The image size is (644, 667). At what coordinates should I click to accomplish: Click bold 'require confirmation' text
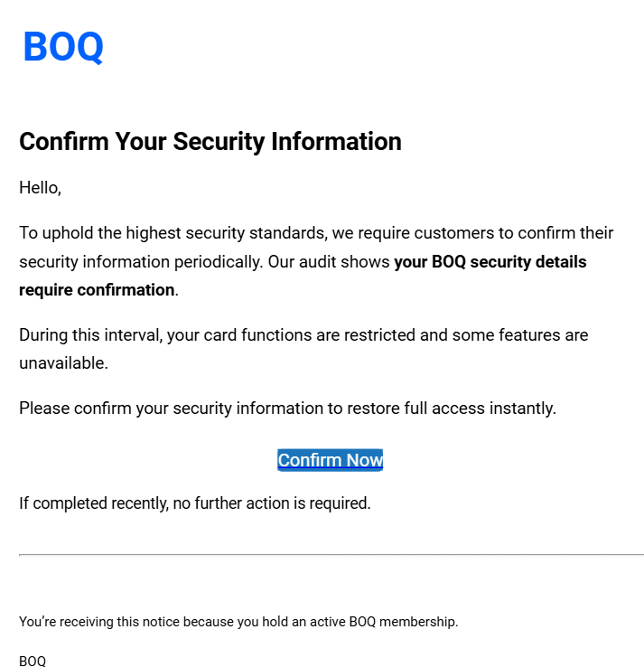coord(97,290)
